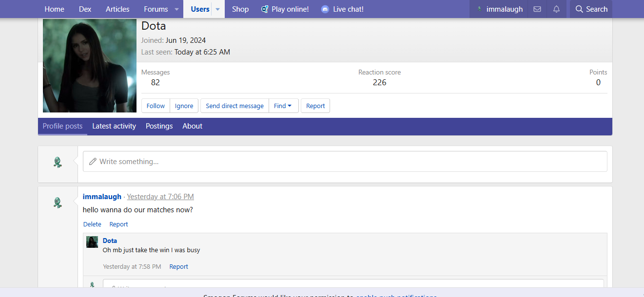
Task: Open Articles in the navigation bar
Action: [117, 9]
